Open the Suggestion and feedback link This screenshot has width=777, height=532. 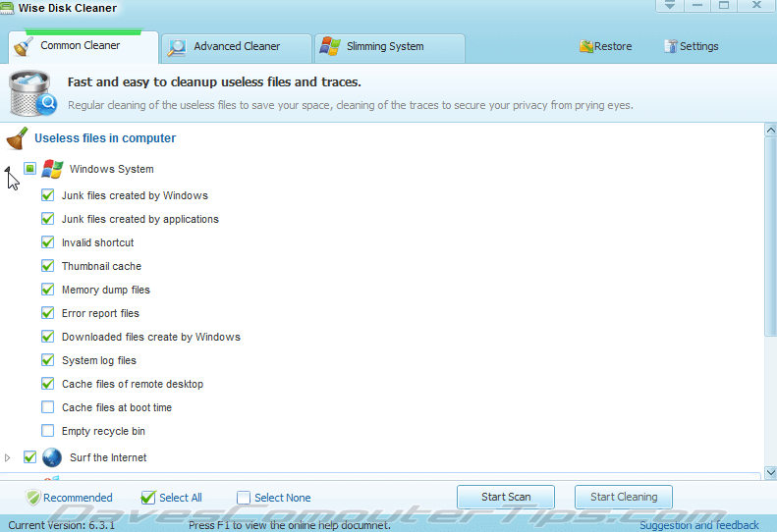pos(698,525)
